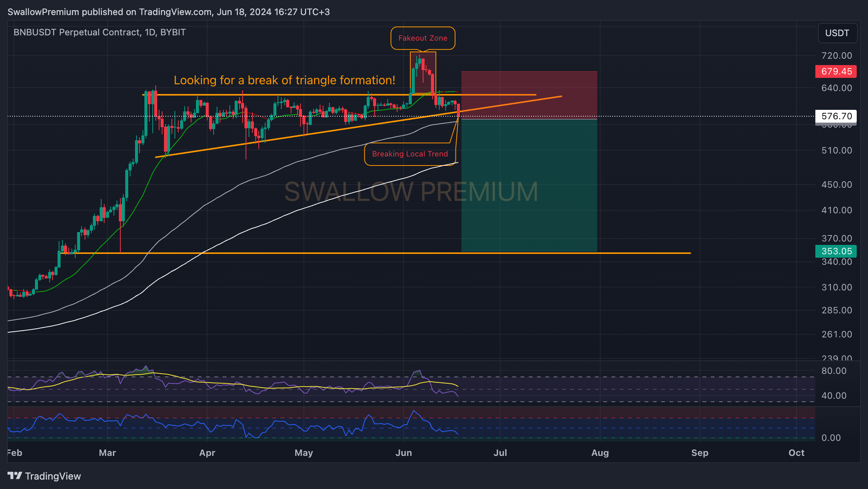Click the Jun label on time axis
The height and width of the screenshot is (489, 868).
coord(404,453)
